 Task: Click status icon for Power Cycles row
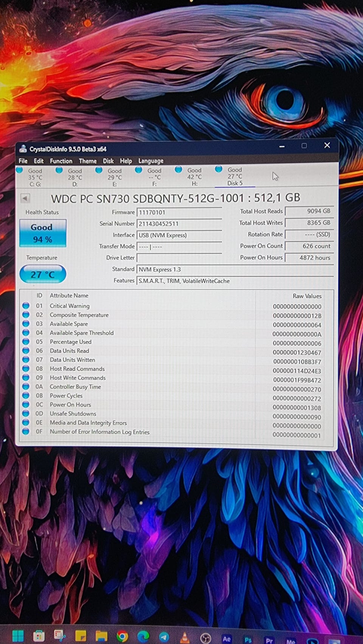(26, 395)
